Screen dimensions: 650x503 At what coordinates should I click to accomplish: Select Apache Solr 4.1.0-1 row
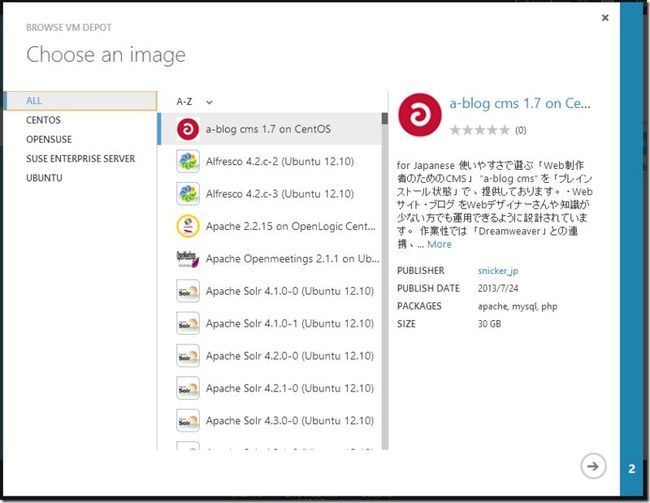pyautogui.click(x=270, y=323)
